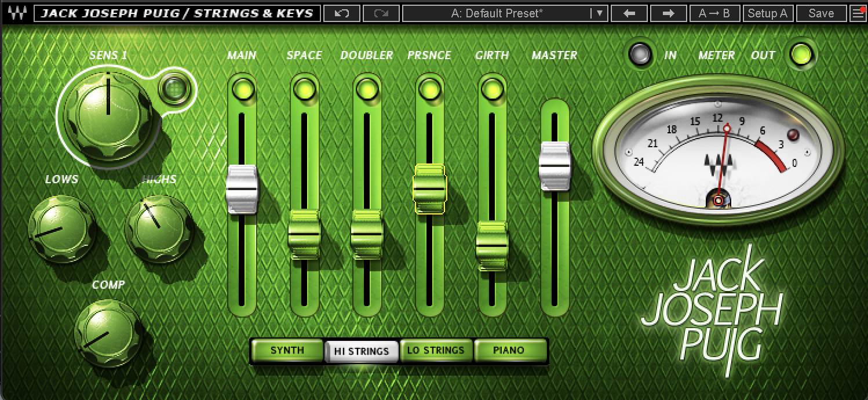
Task: Click the COMP knob
Action: tap(107, 333)
